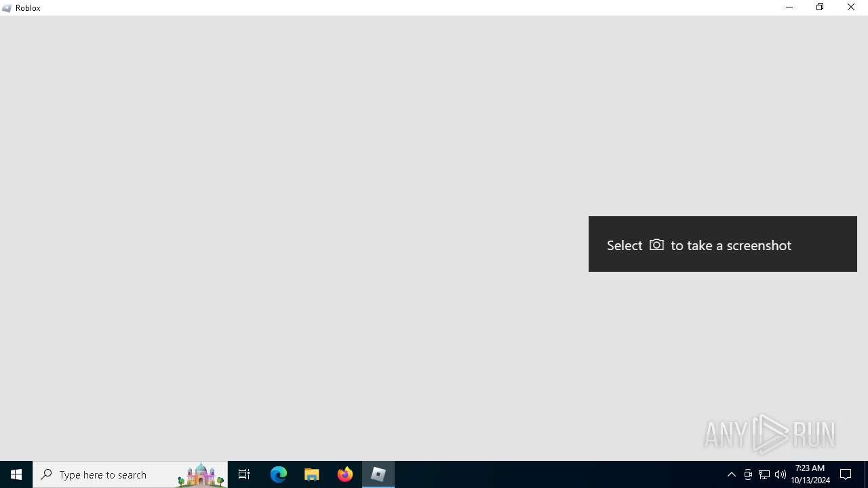The image size is (868, 488).
Task: Launch Microsoft Edge from taskbar
Action: [279, 474]
